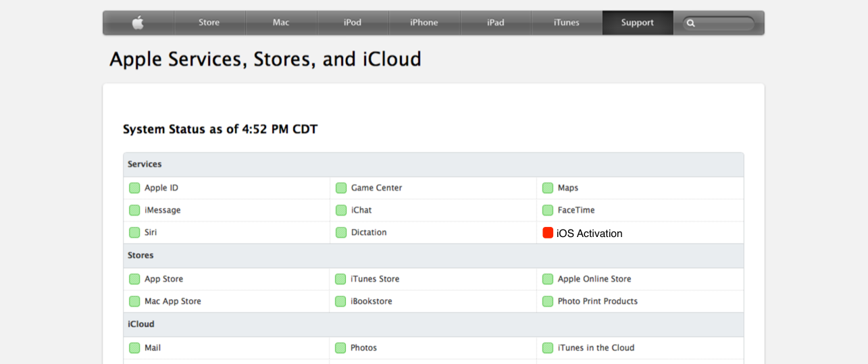Click the search magnifier icon

[690, 23]
